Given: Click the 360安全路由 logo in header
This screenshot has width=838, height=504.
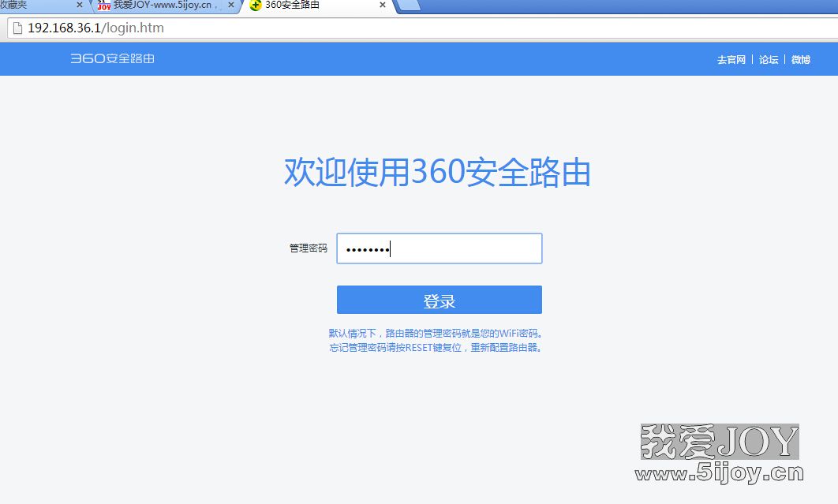Looking at the screenshot, I should [113, 59].
